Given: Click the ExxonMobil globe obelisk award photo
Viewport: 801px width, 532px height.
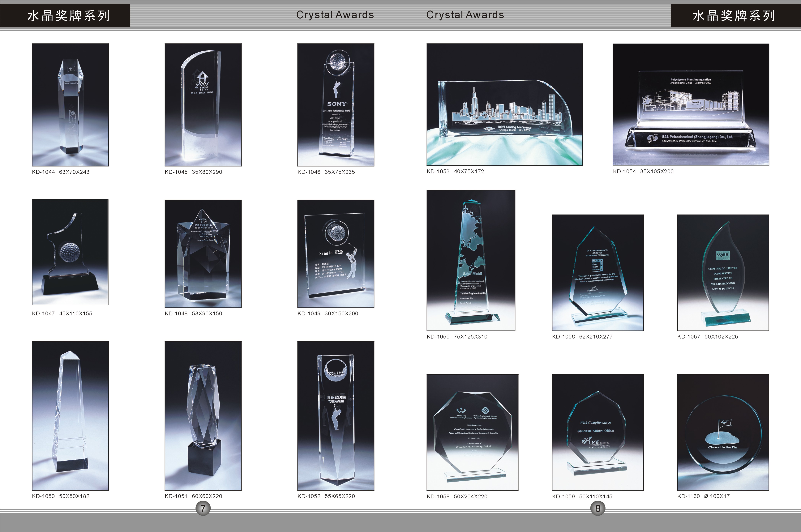Looking at the screenshot, I should click(471, 260).
